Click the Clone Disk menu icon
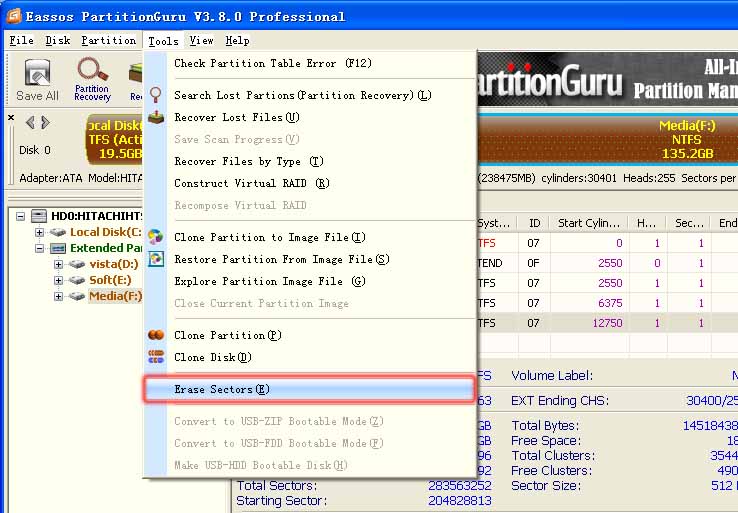This screenshot has height=513, width=738. [x=156, y=357]
